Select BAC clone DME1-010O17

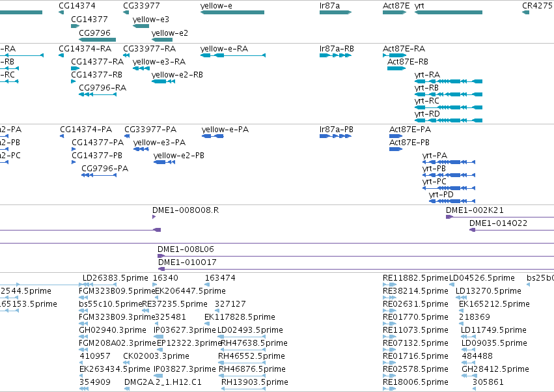[x=187, y=262]
